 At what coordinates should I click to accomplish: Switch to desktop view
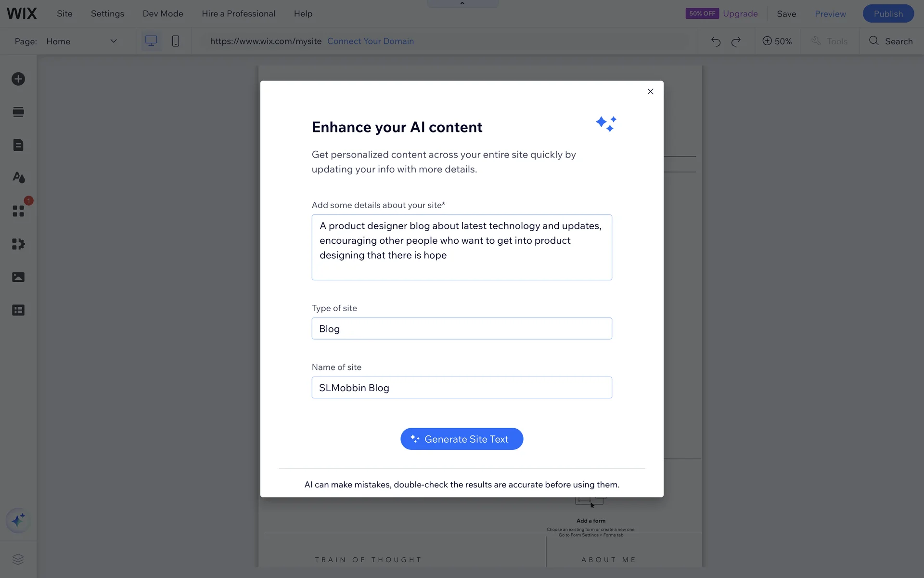151,41
